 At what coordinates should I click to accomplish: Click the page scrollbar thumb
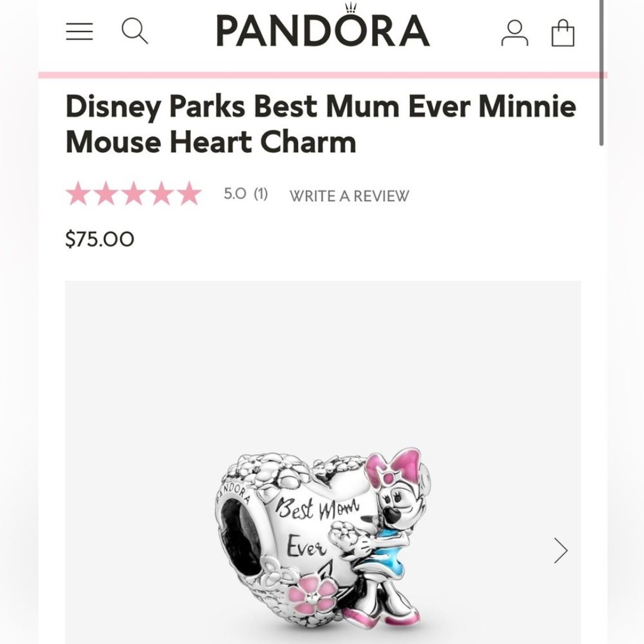click(x=601, y=72)
